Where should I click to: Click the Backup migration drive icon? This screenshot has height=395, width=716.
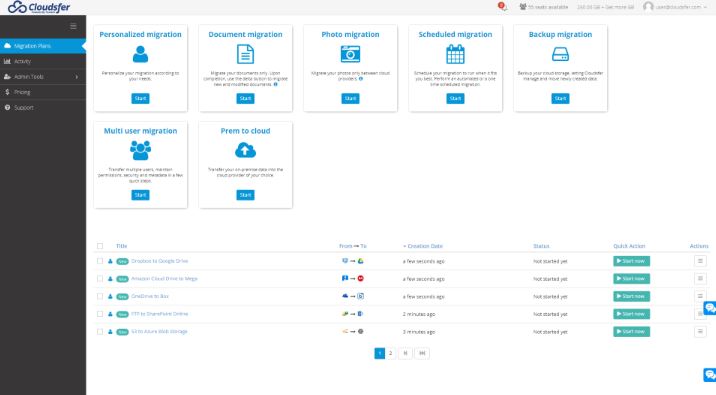pos(560,54)
